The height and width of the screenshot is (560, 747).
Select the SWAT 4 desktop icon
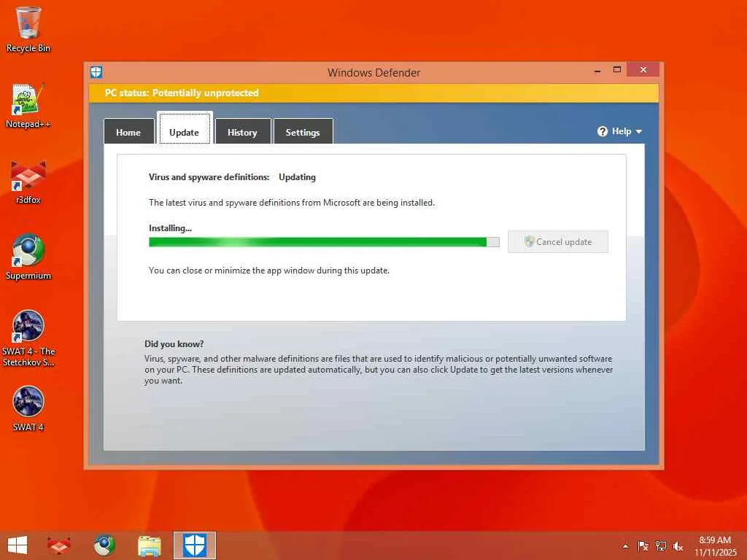tap(28, 408)
